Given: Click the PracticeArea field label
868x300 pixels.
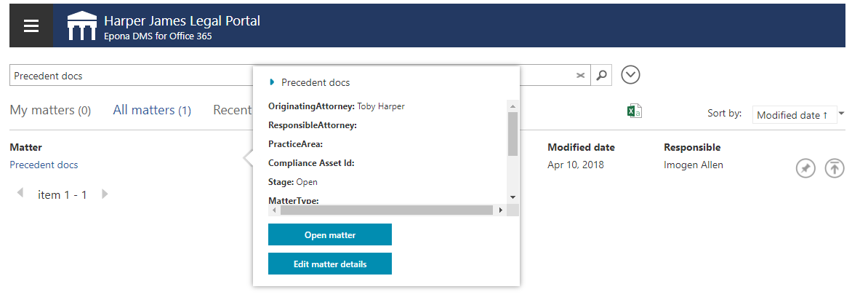Looking at the screenshot, I should [296, 143].
